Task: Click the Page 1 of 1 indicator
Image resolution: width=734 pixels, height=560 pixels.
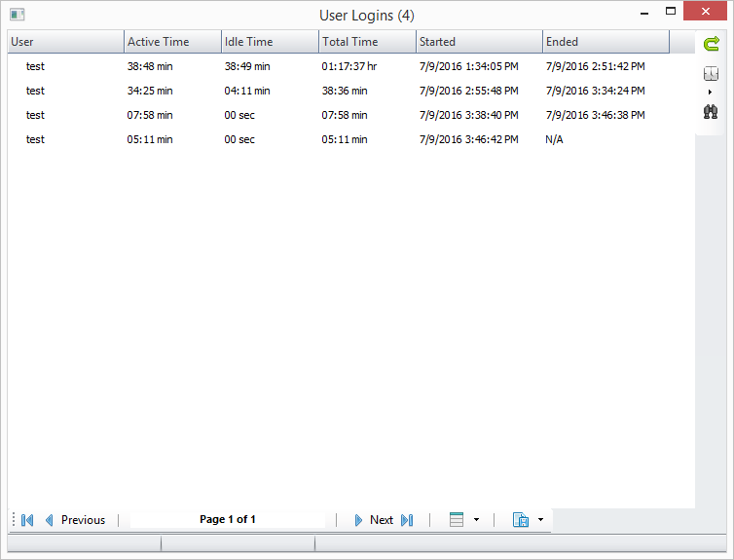Action: point(228,519)
